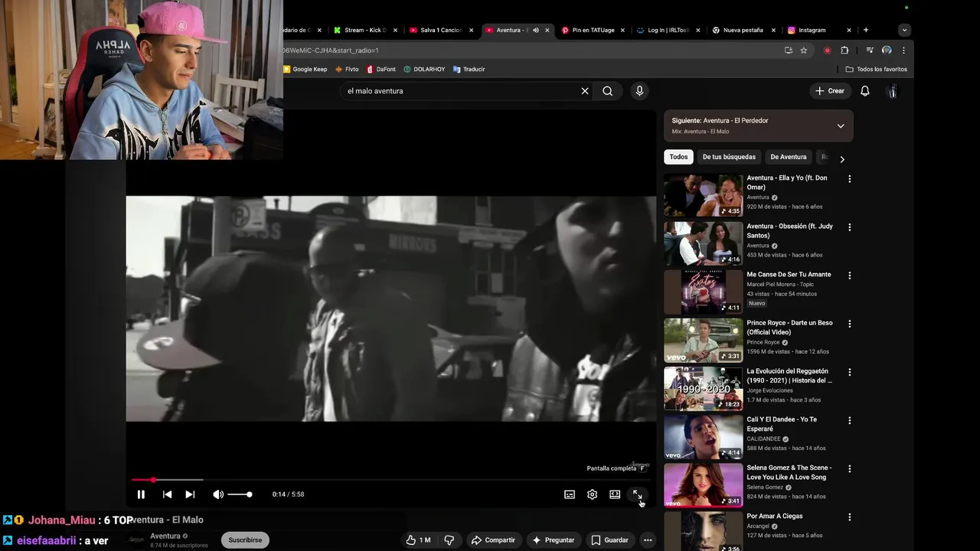The width and height of the screenshot is (980, 551).
Task: Open the Crear menu
Action: coord(830,91)
